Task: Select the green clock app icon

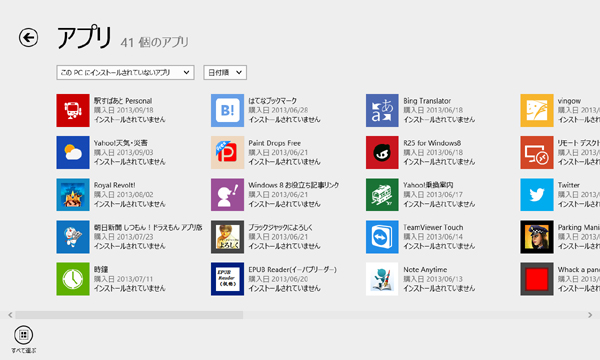Action: click(73, 279)
